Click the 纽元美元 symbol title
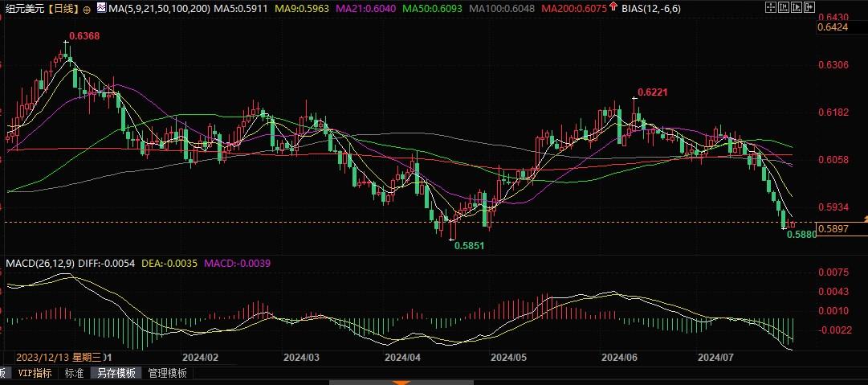Image resolution: width=868 pixels, height=385 pixels. [x=25, y=9]
